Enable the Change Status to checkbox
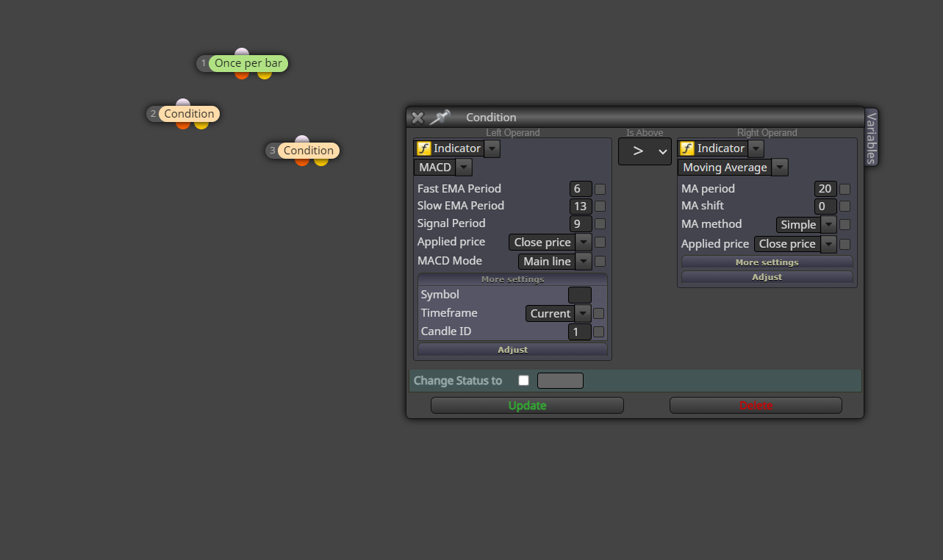943x560 pixels. click(x=523, y=381)
